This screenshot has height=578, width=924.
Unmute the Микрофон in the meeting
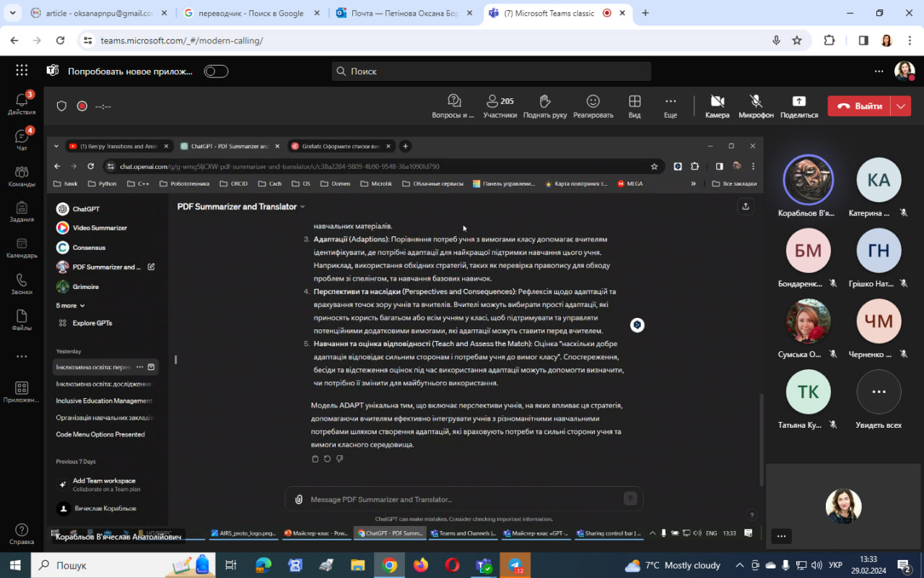pos(756,106)
